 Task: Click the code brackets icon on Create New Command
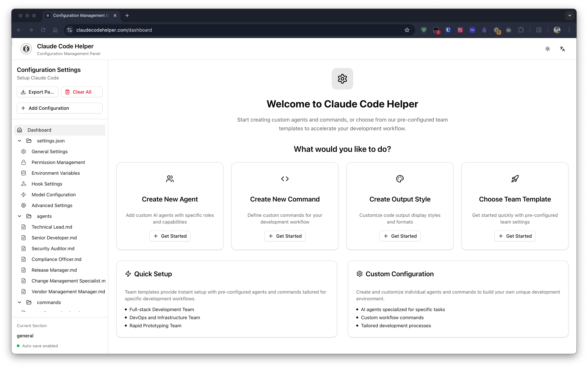285,179
